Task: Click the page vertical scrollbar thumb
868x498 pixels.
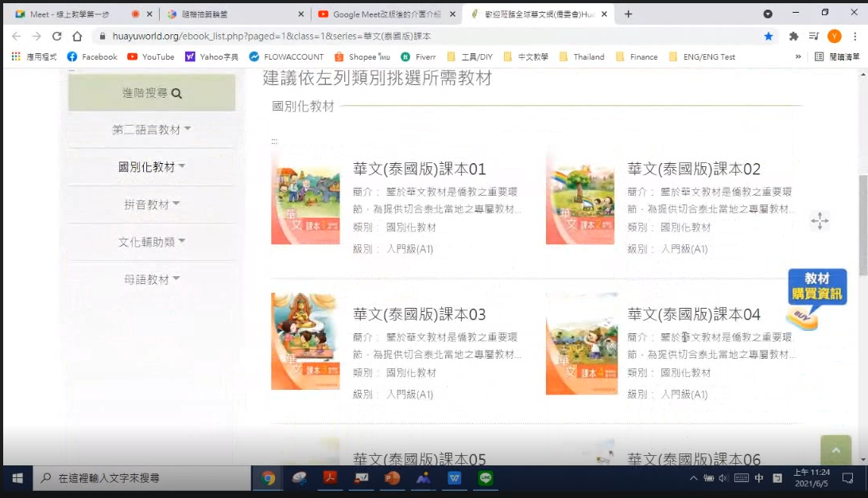Action: click(x=863, y=224)
